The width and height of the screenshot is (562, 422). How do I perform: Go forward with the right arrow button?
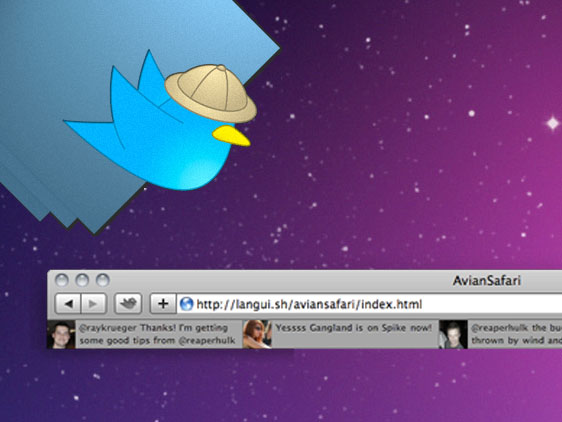pos(94,304)
